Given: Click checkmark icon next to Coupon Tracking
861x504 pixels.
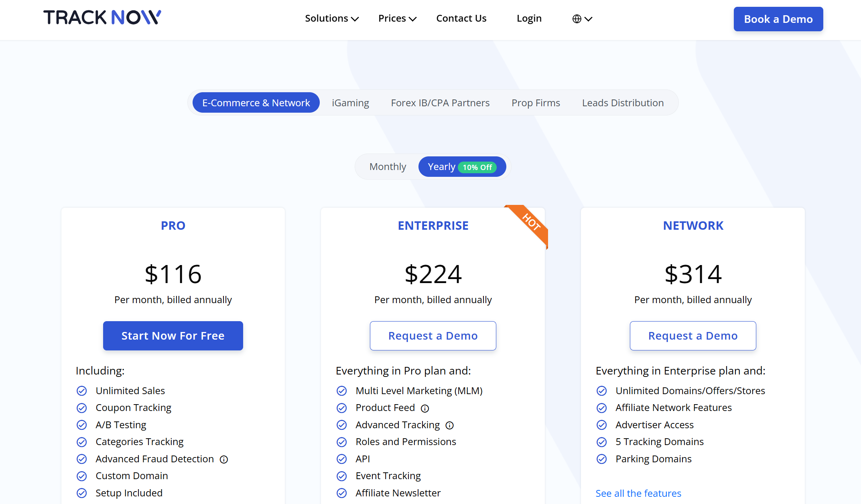Looking at the screenshot, I should coord(81,408).
